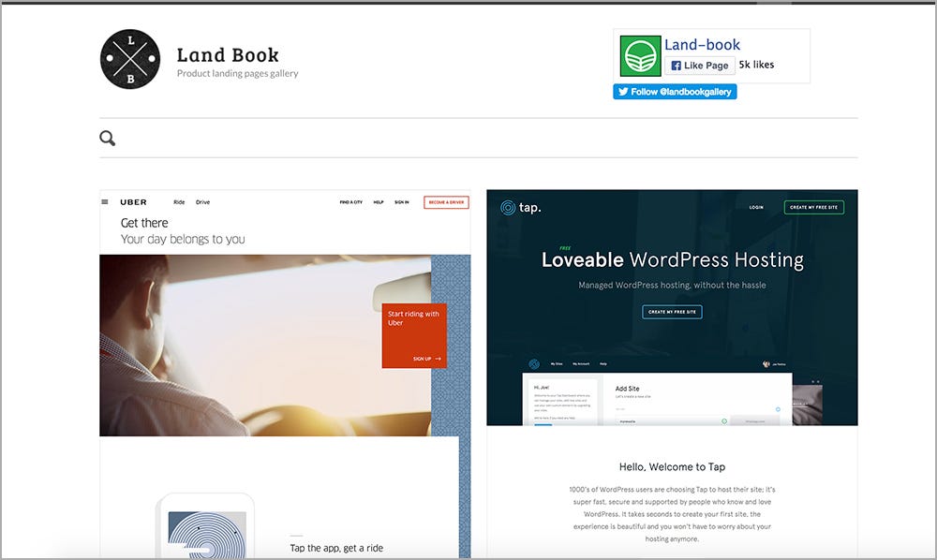The image size is (937, 560).
Task: Click the hamburger menu icon in Uber thumbnail
Action: 105,201
